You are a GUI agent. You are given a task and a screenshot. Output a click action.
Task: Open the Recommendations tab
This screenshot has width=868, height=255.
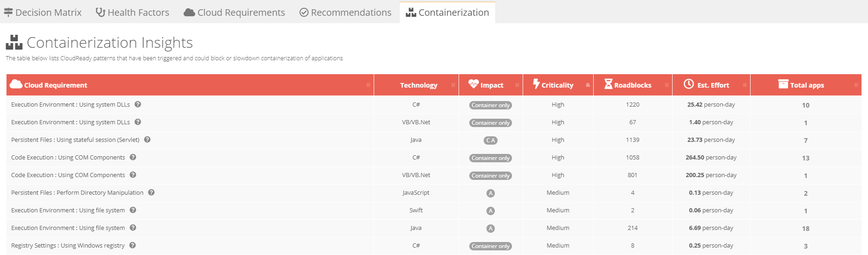[x=345, y=13]
